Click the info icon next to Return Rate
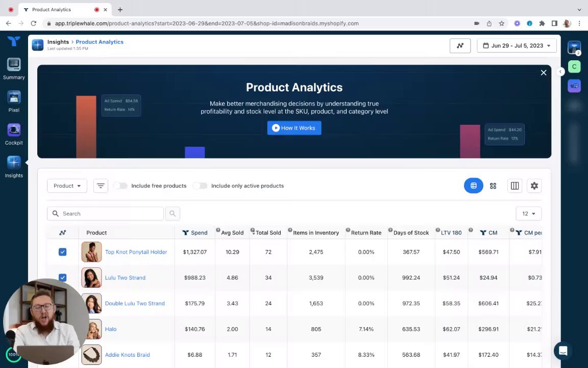 click(348, 230)
